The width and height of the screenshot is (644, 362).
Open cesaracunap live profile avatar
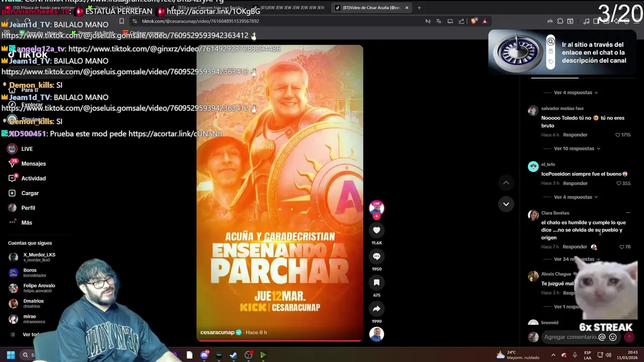pyautogui.click(x=376, y=208)
